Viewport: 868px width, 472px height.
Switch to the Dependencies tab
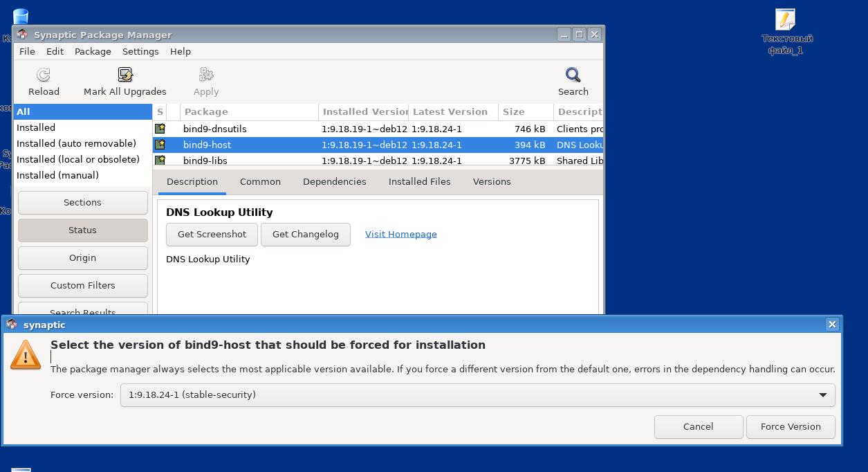click(x=335, y=181)
